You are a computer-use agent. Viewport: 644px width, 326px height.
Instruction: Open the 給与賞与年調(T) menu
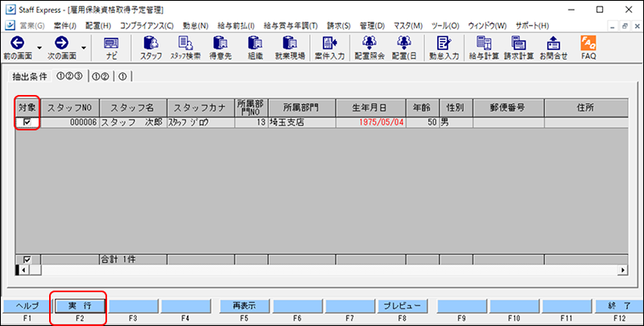291,26
